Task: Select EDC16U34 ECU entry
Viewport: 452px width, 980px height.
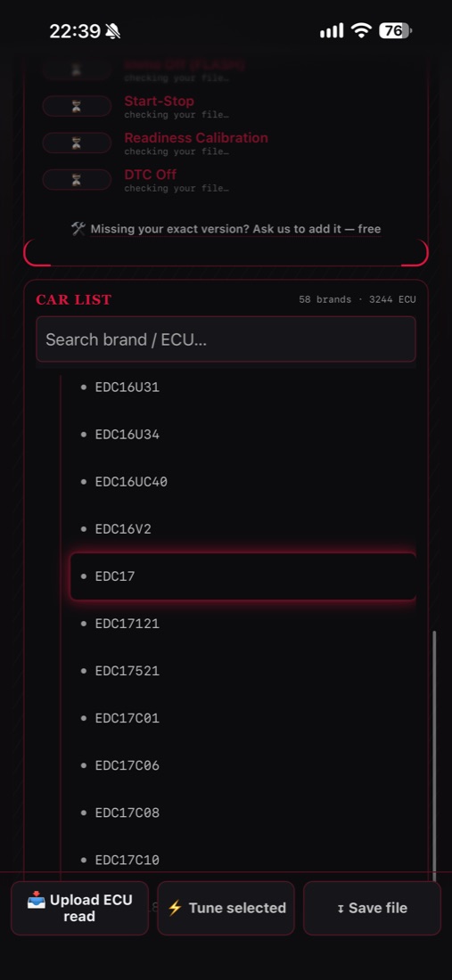Action: [242, 435]
